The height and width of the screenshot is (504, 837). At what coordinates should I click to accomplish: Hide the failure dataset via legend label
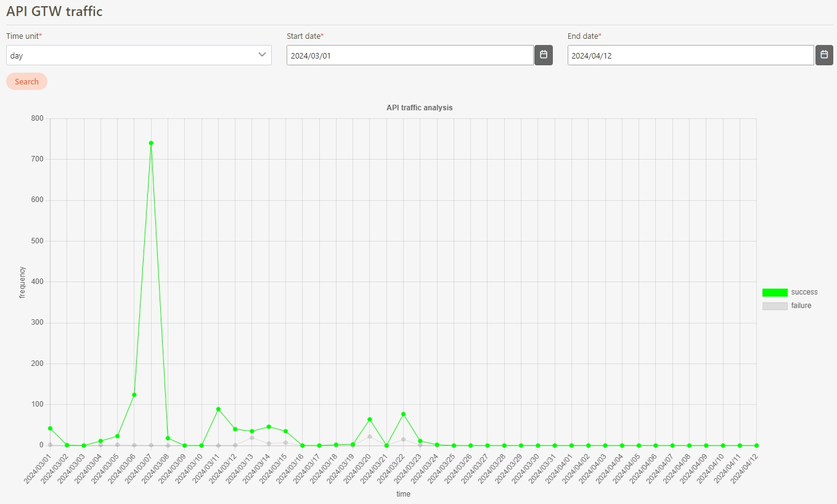click(x=801, y=306)
